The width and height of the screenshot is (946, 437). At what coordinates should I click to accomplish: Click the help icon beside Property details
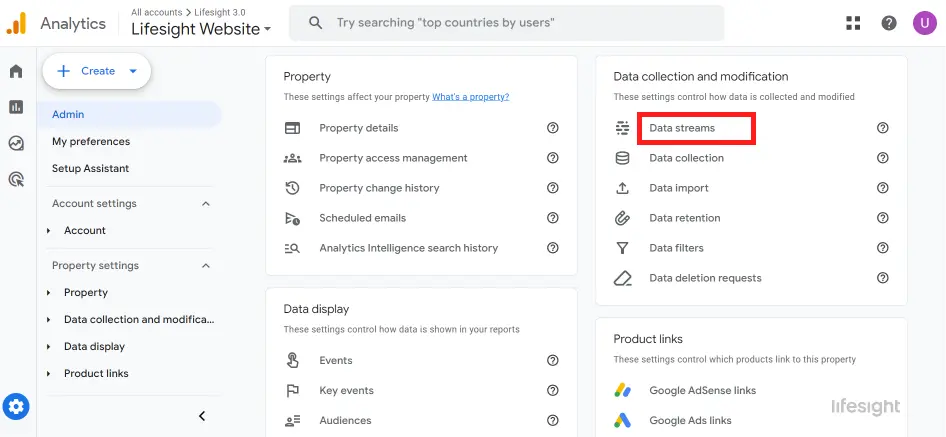point(553,128)
